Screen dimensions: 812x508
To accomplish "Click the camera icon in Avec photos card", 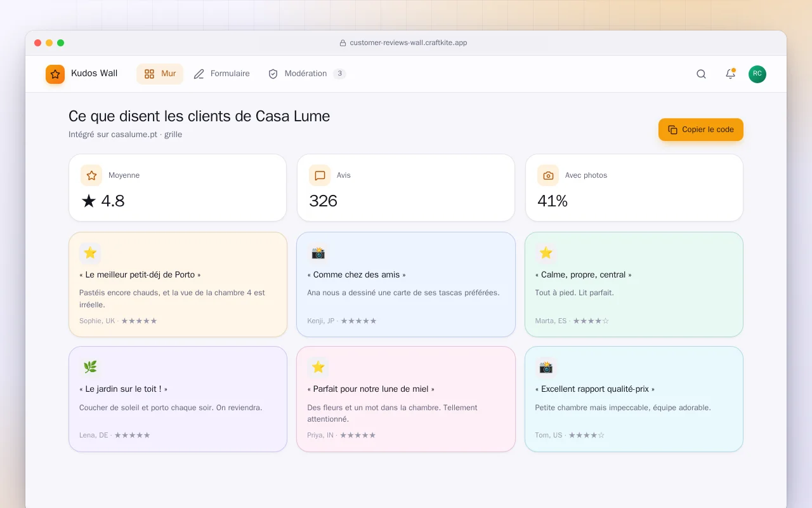I will (548, 175).
